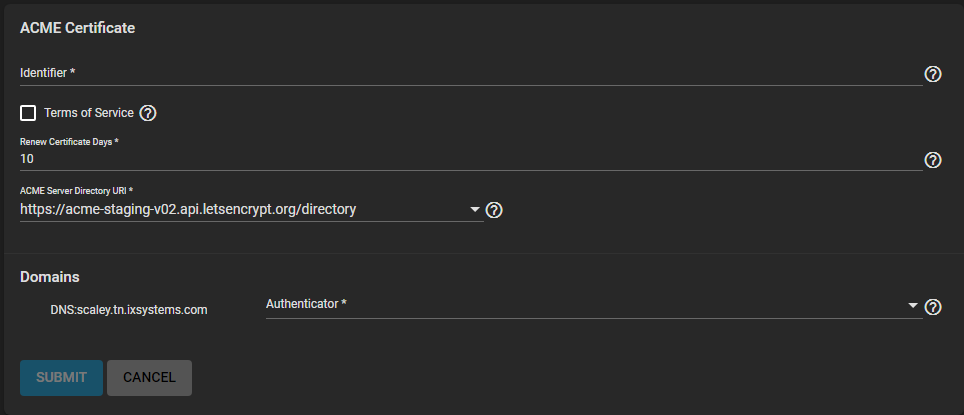Image resolution: width=964 pixels, height=415 pixels.
Task: Enable the Terms of Service checkbox
Action: pos(28,113)
